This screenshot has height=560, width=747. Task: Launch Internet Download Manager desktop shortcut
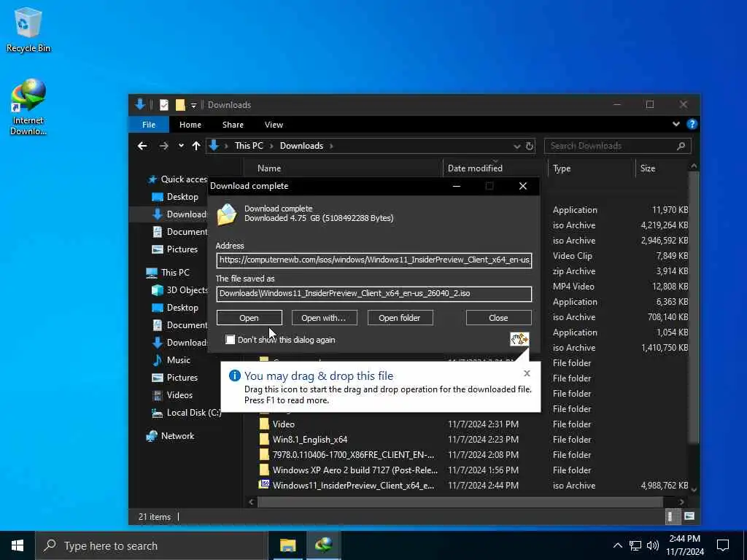28,107
